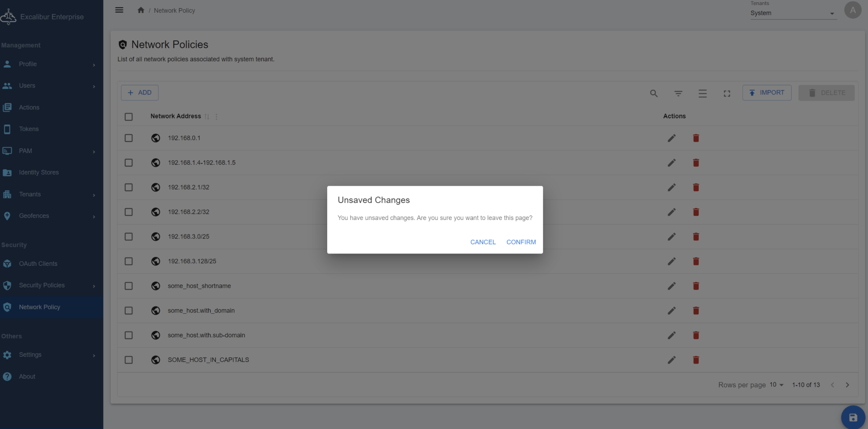
Task: Change row density using the lines icon
Action: (703, 93)
